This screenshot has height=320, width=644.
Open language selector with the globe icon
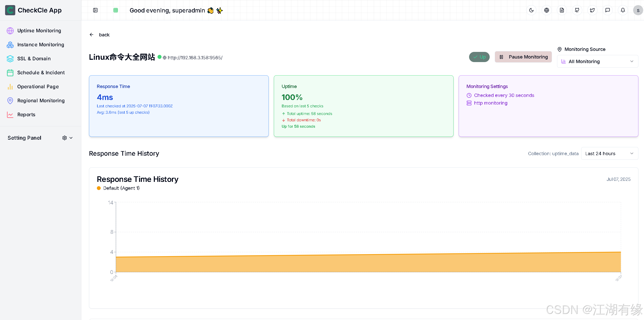[546, 10]
